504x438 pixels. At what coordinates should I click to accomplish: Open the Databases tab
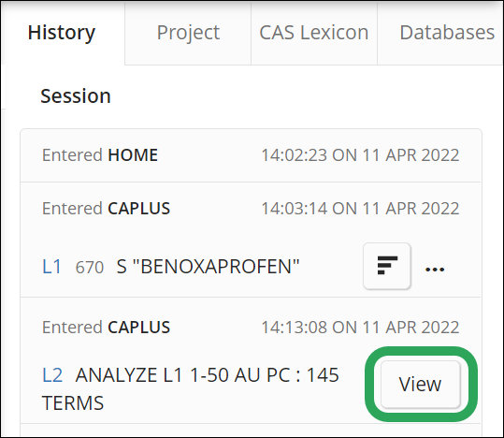(x=447, y=33)
